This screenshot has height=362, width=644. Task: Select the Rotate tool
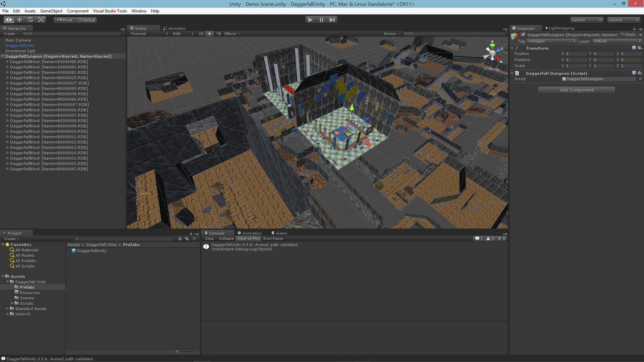tap(30, 20)
